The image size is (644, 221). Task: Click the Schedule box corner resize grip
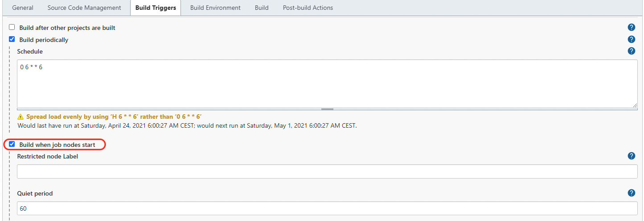pos(635,105)
